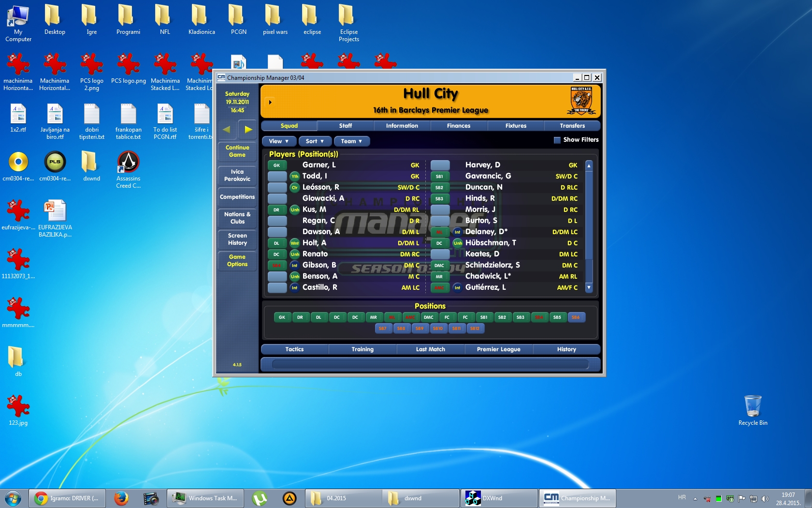Select the EUFRAZIJEVA BAZILIKA PowerPoint file
Screen dimensions: 812x508
point(55,218)
